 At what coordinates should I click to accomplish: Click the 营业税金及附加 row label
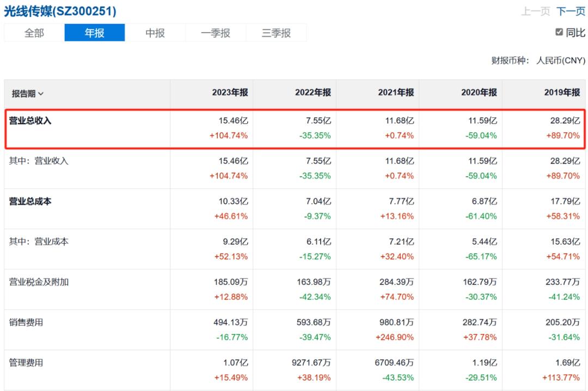tap(39, 282)
